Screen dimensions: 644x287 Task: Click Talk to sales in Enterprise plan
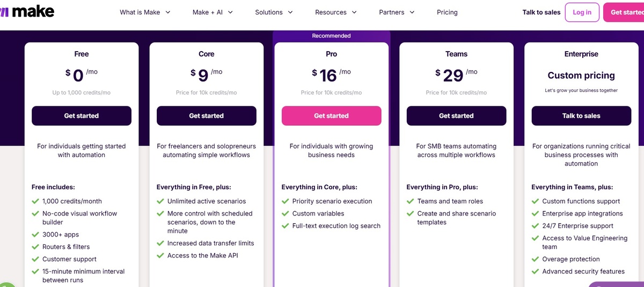[581, 116]
